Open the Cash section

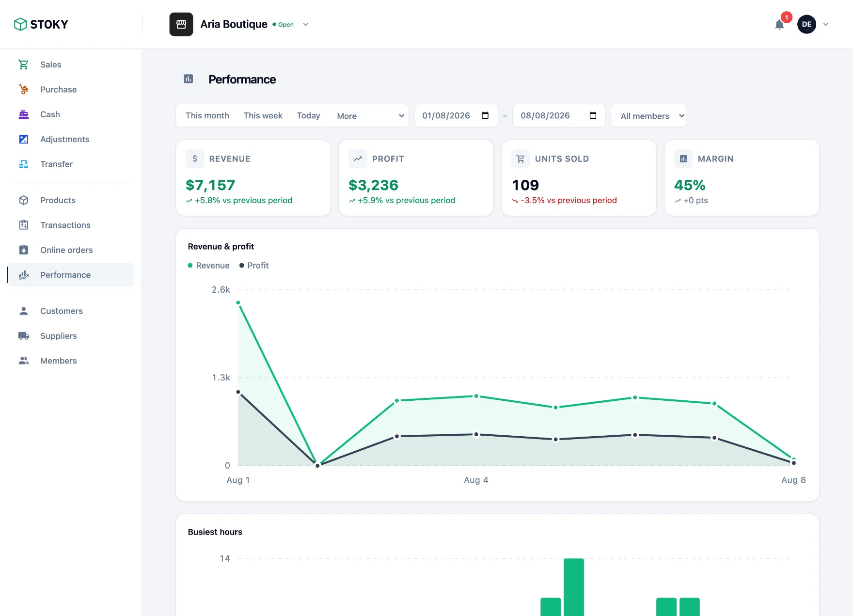tap(71, 114)
